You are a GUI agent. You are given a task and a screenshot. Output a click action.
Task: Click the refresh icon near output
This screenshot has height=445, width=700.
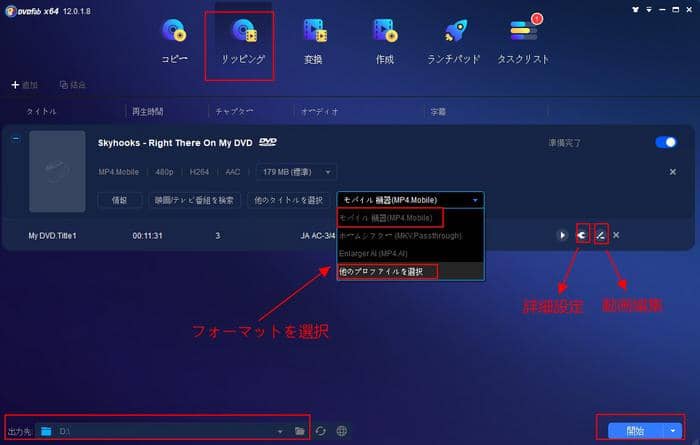(x=321, y=431)
